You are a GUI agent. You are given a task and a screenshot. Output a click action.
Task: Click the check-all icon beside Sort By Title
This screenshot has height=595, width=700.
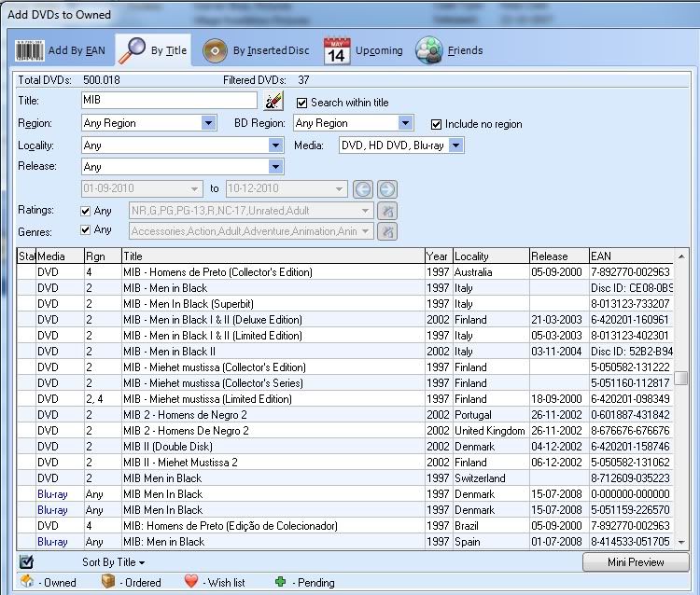coord(26,562)
